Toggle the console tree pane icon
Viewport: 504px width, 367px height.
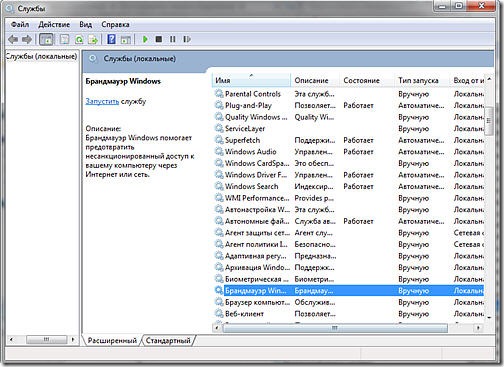[x=46, y=39]
